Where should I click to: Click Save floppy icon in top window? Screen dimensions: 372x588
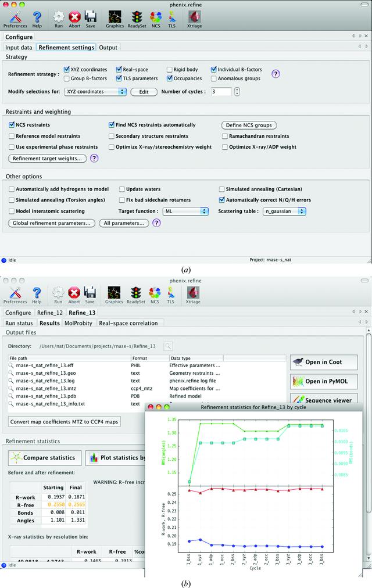90,19
